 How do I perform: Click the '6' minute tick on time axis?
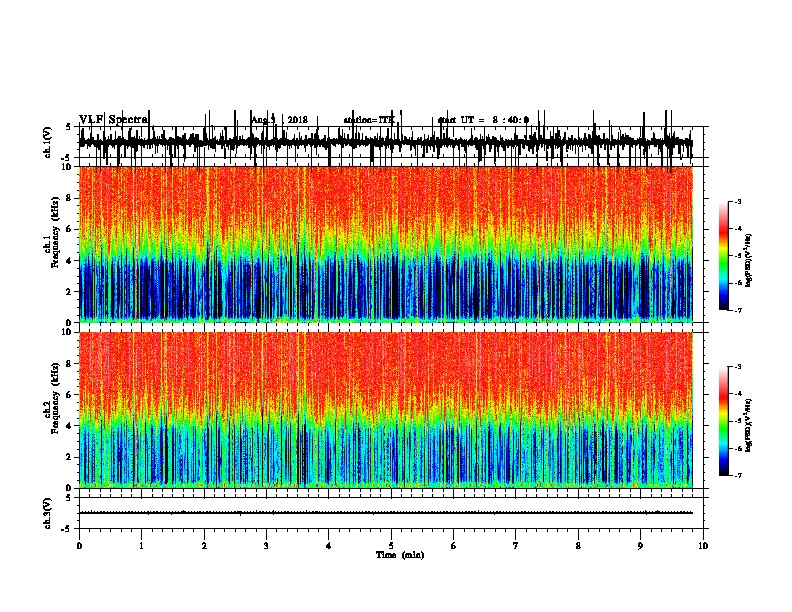pyautogui.click(x=454, y=546)
